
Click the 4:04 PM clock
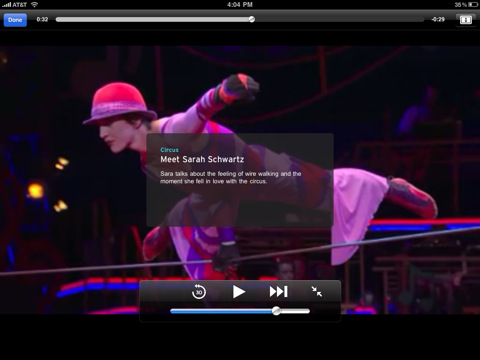240,5
